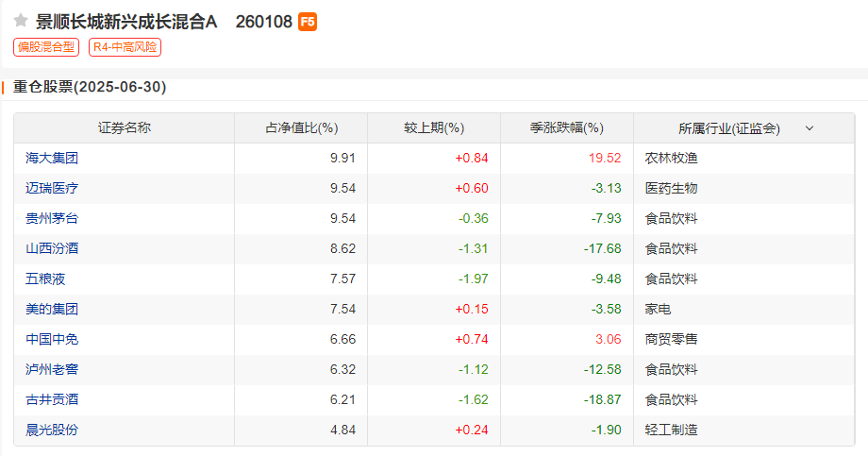Select the -1.97 change for 五粮液

pyautogui.click(x=474, y=279)
